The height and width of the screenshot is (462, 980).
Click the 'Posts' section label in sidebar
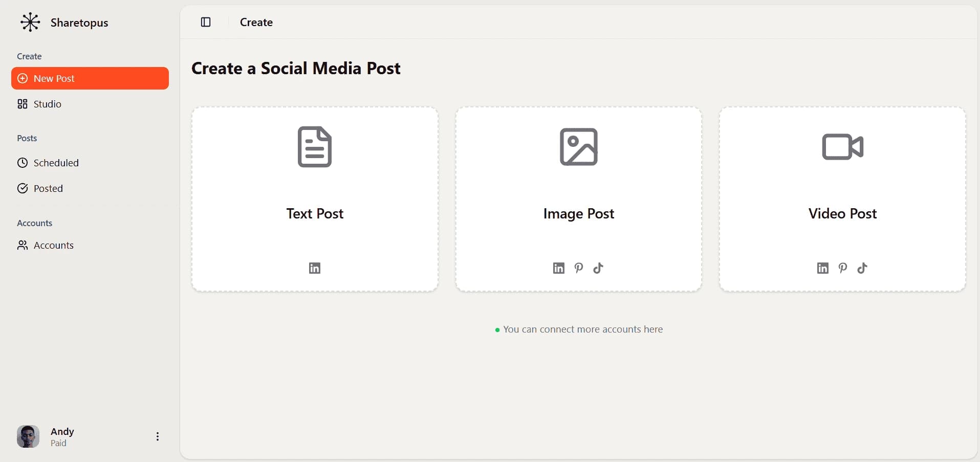27,138
